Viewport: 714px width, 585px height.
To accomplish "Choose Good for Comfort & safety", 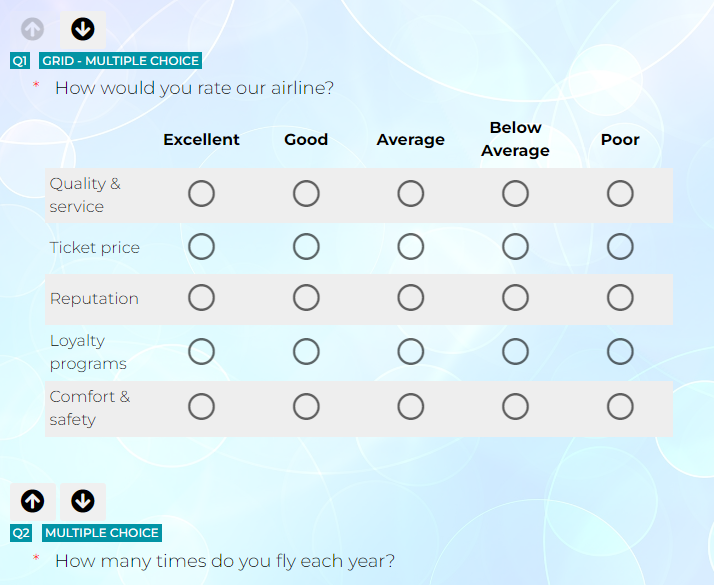I will (x=306, y=407).
